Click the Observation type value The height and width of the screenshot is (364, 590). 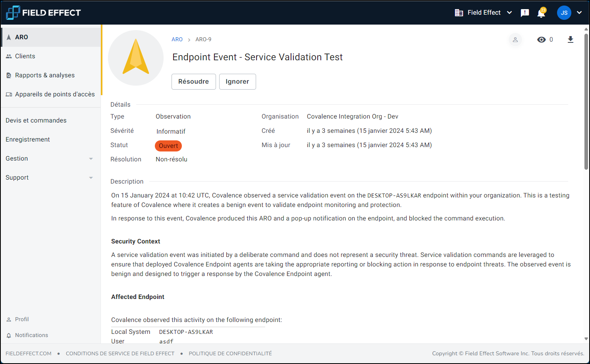pyautogui.click(x=173, y=117)
